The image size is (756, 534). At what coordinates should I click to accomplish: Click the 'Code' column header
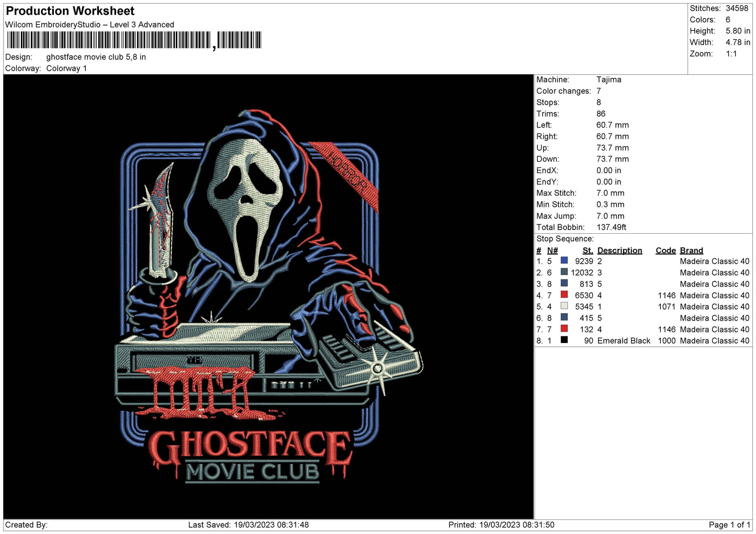[666, 251]
